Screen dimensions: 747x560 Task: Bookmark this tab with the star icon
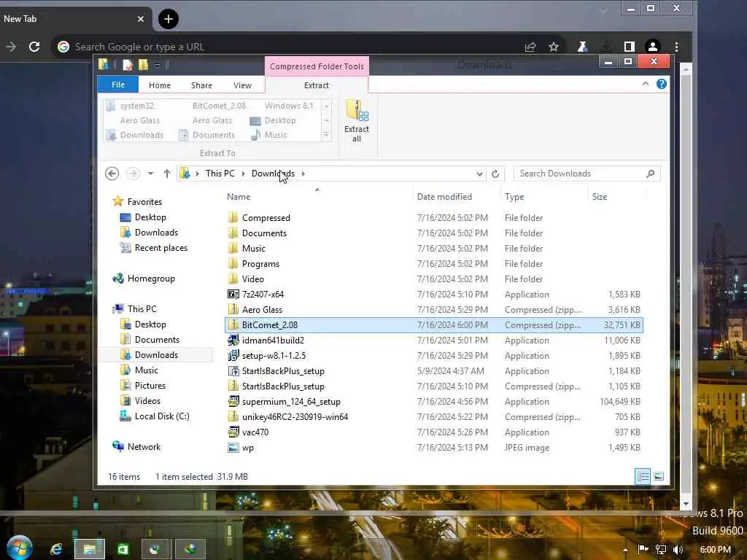click(x=553, y=47)
